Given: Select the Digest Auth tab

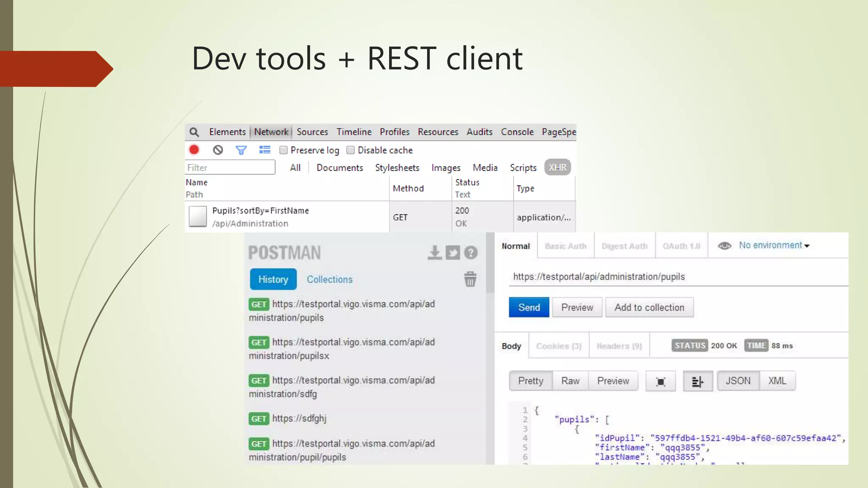Looking at the screenshot, I should (624, 246).
